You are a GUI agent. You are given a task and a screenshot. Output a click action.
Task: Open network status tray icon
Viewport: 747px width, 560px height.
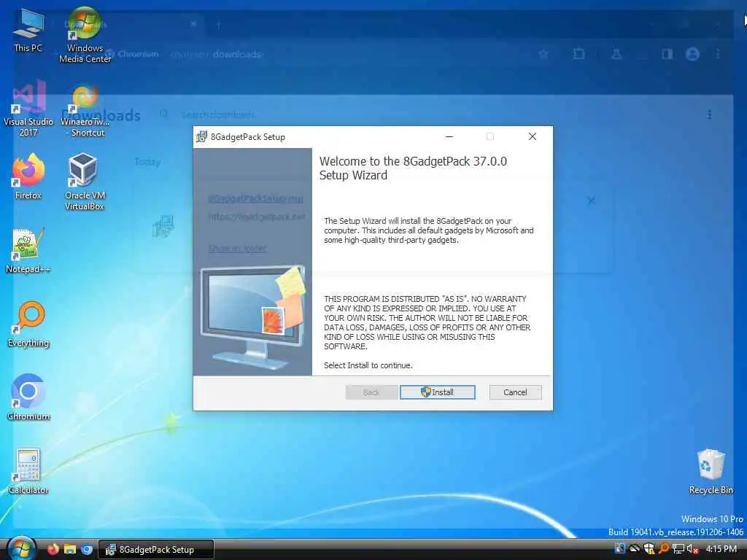678,549
